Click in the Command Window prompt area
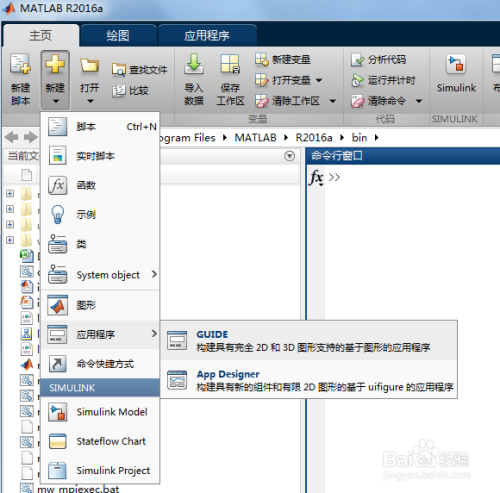500x493 pixels. (413, 177)
